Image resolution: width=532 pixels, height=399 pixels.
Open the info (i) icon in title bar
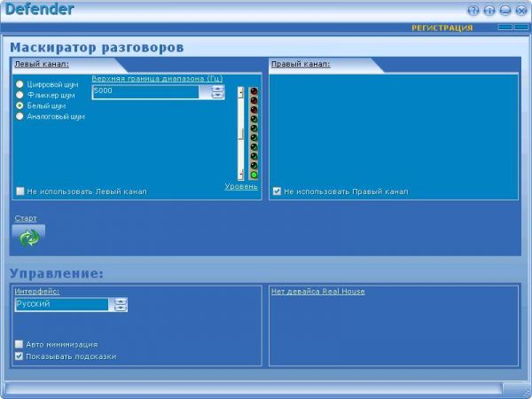tap(489, 10)
